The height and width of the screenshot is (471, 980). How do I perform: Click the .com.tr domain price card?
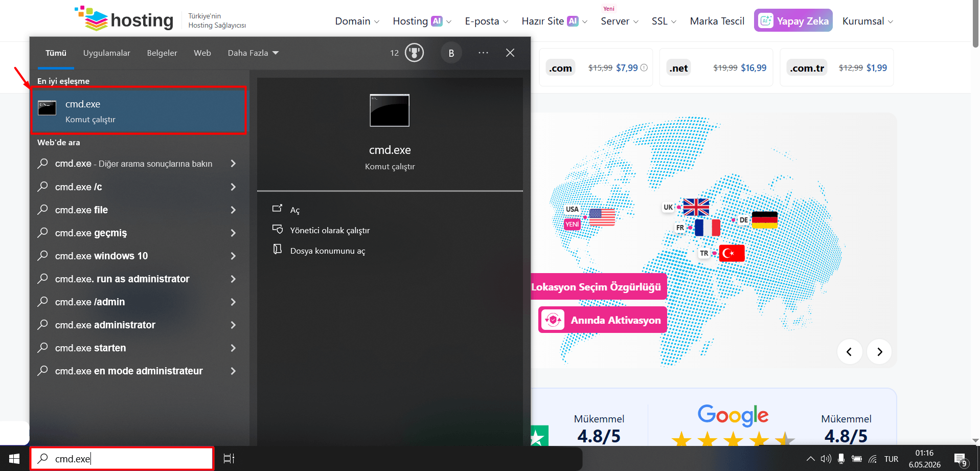coord(837,68)
